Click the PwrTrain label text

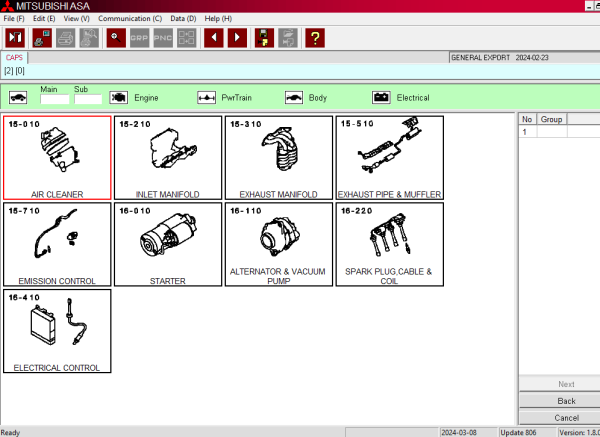(x=236, y=98)
